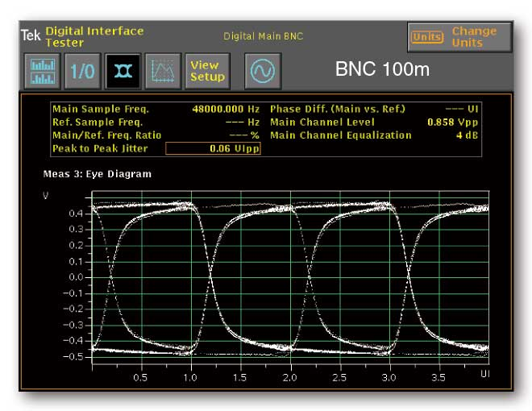The height and width of the screenshot is (411, 532).
Task: Click inside the eye diagram plot area
Action: pos(290,278)
